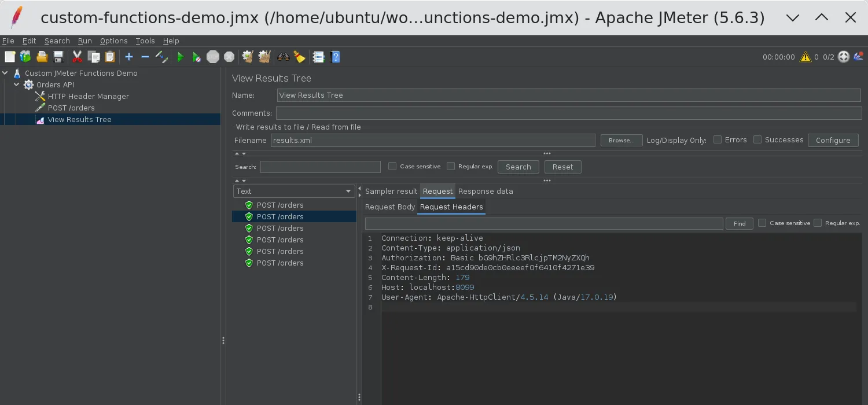Clear all results with the double broom icon
The height and width of the screenshot is (405, 868).
click(x=264, y=57)
